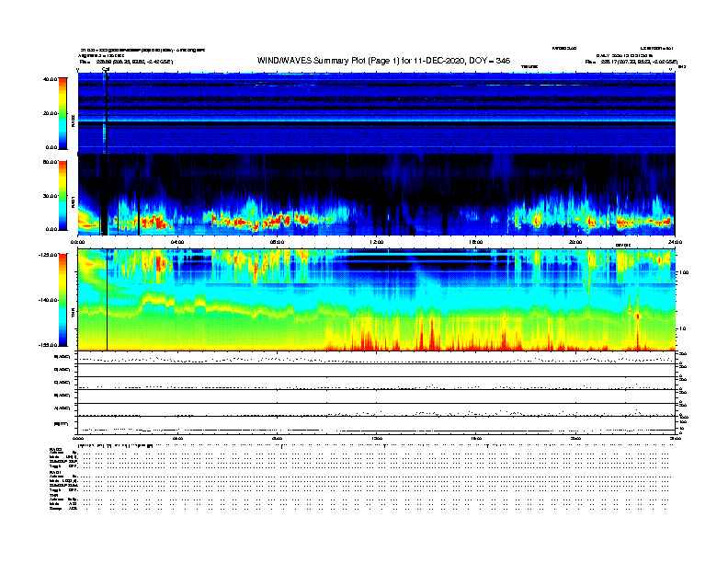Click the RAD1 intensity color bar
The width and height of the screenshot is (728, 563).
click(63, 195)
